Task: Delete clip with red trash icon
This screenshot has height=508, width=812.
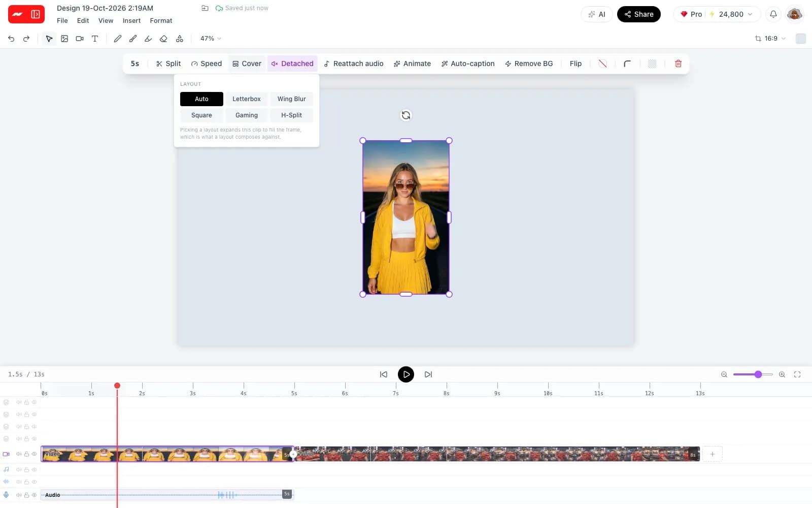Action: tap(678, 63)
